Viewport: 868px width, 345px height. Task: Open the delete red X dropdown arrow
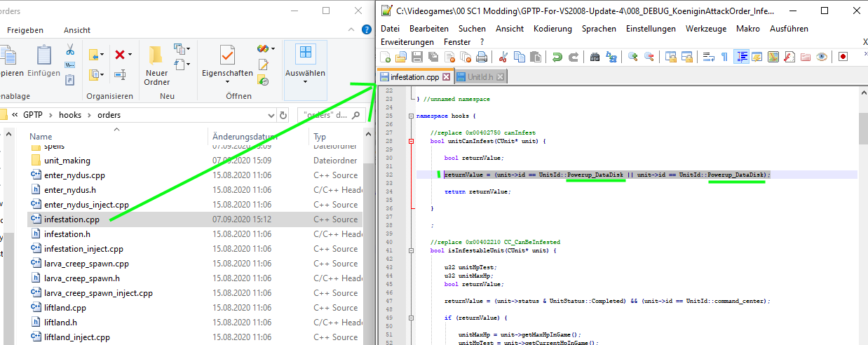pos(130,55)
